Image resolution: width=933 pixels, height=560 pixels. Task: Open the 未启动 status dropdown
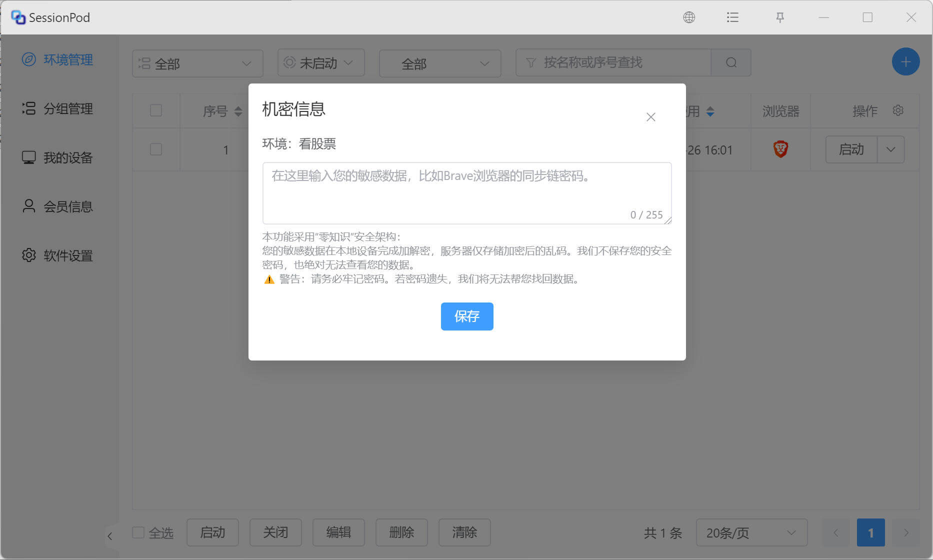coord(321,62)
